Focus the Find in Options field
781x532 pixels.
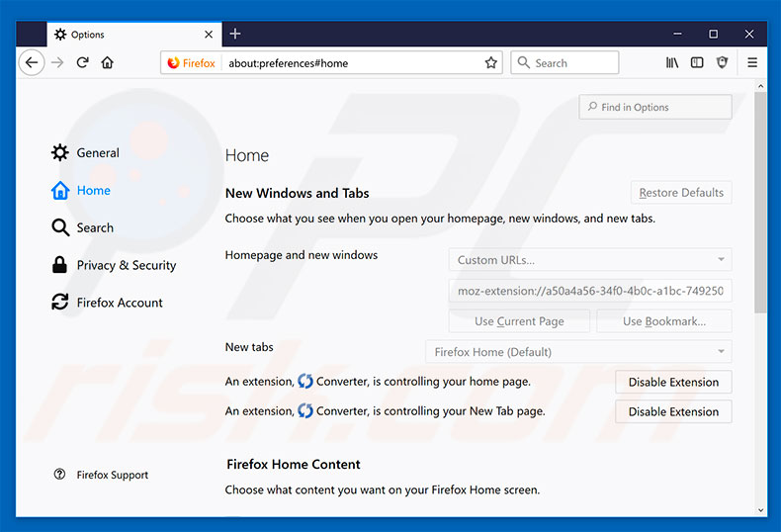[655, 107]
